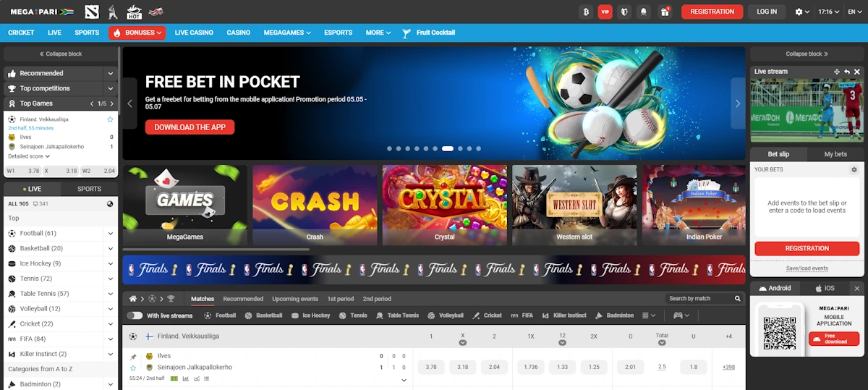Click the globe icon next to ALL 905
Screen dimensions: 868x390
(x=110, y=204)
